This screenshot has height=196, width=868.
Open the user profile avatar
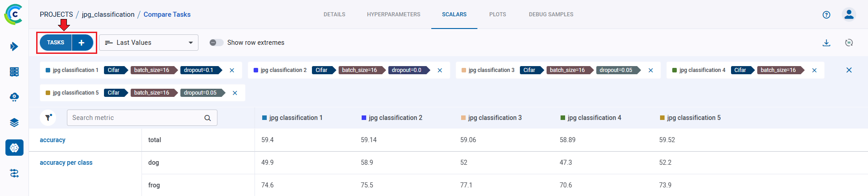click(x=849, y=14)
